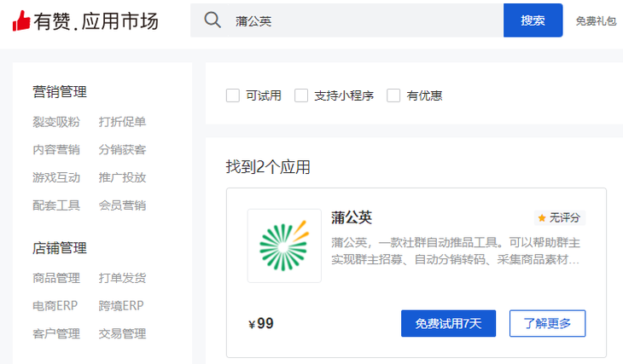Click the 店铺管理 section heading
The width and height of the screenshot is (623, 364).
pyautogui.click(x=60, y=248)
